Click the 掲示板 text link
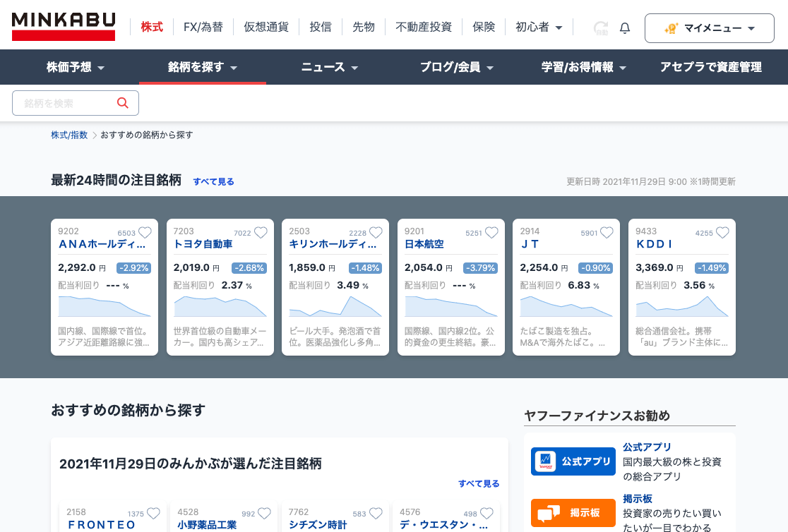This screenshot has height=532, width=788. pyautogui.click(x=638, y=498)
